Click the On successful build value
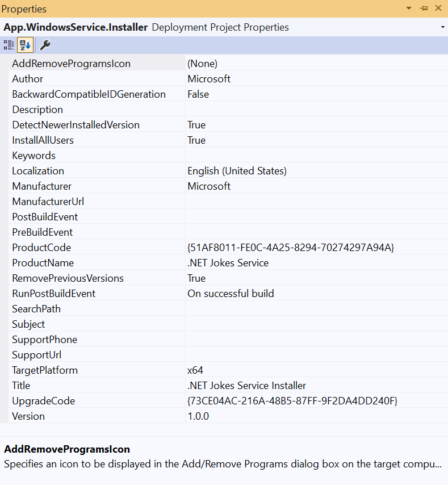448x485 pixels. click(x=231, y=294)
